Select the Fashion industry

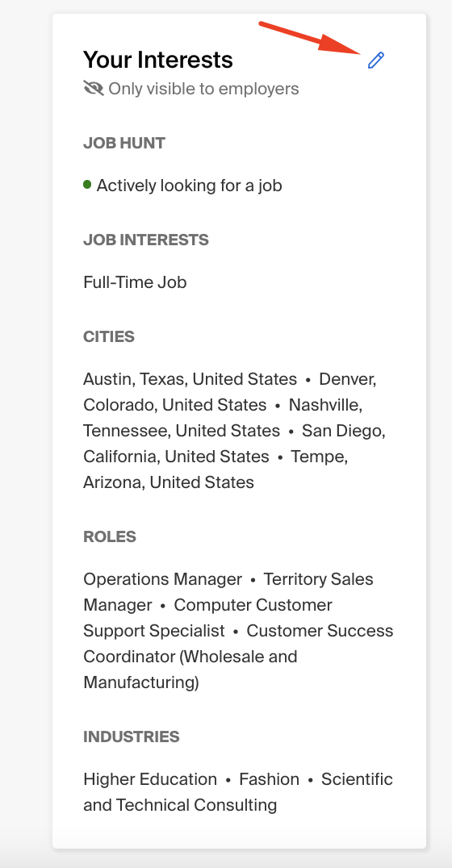270,779
